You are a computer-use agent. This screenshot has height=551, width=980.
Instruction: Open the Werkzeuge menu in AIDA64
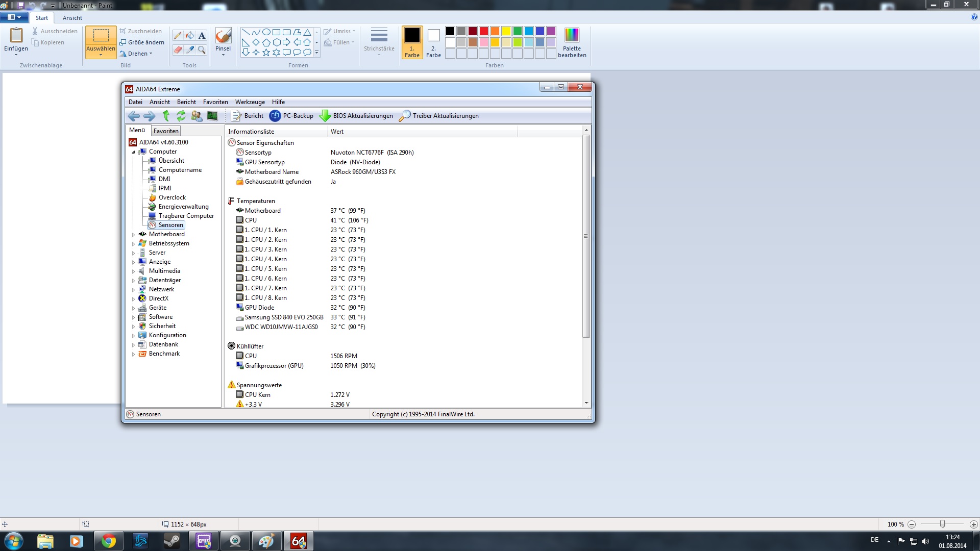pos(250,102)
